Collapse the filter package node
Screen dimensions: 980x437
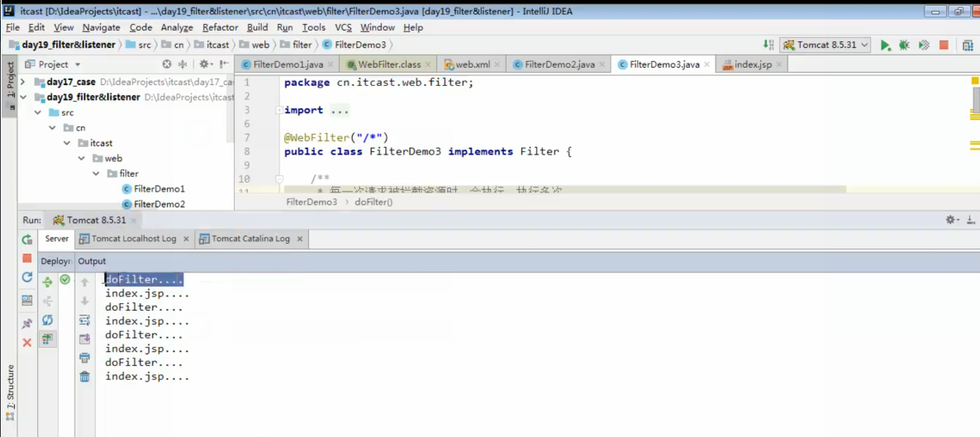pos(96,173)
